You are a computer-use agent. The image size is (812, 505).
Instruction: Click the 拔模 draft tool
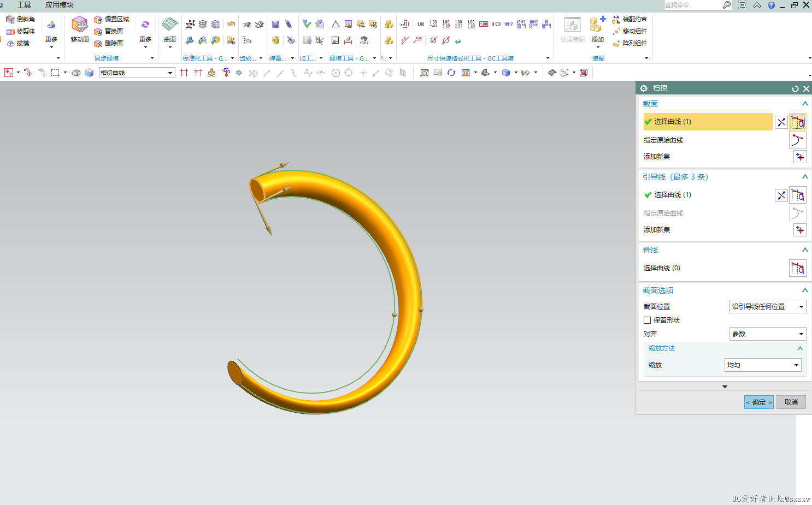click(x=18, y=43)
